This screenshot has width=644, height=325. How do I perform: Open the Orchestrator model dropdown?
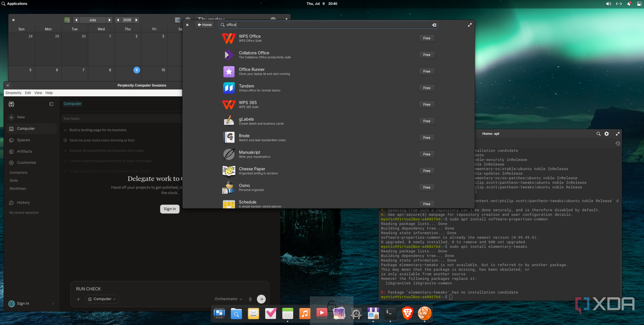228,299
